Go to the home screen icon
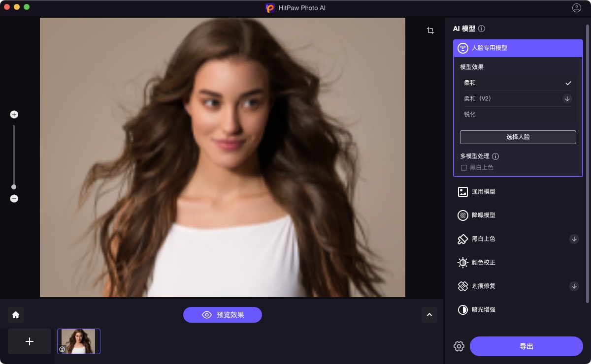 coord(16,315)
